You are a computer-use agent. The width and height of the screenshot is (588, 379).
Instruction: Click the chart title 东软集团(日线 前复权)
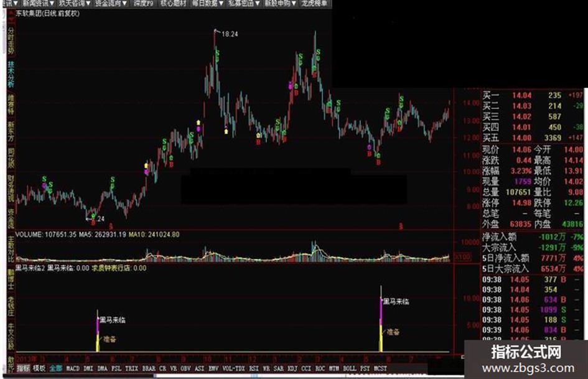point(48,14)
